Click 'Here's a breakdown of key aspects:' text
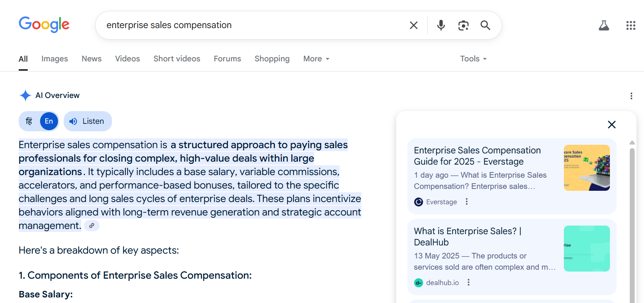The width and height of the screenshot is (644, 303). (99, 250)
